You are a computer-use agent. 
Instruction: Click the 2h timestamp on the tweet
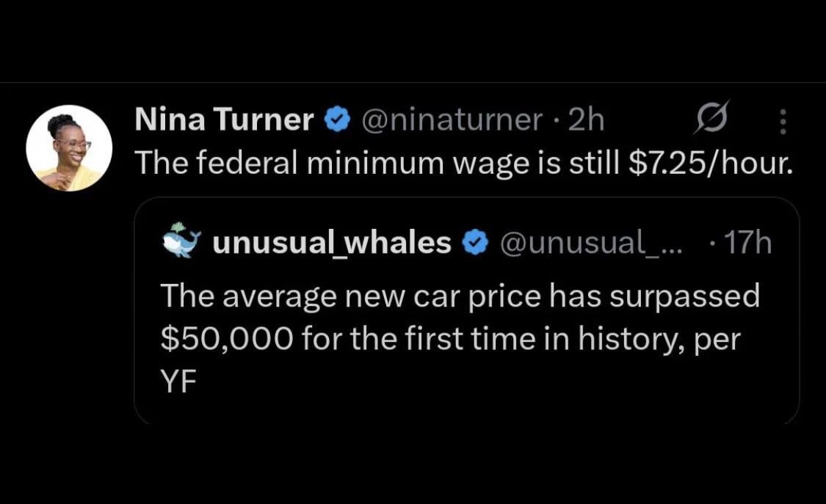click(x=586, y=120)
